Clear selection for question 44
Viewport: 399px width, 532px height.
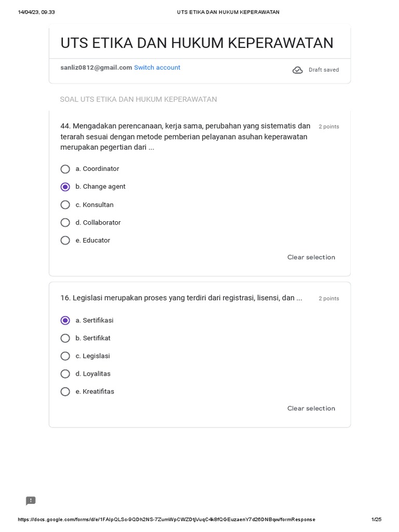[311, 257]
